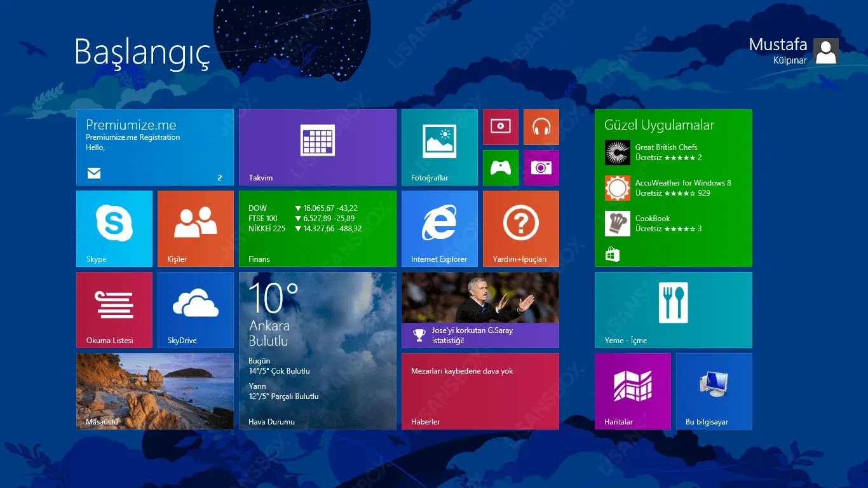Click the Mezarları kaybedene dava yok headline

click(462, 371)
